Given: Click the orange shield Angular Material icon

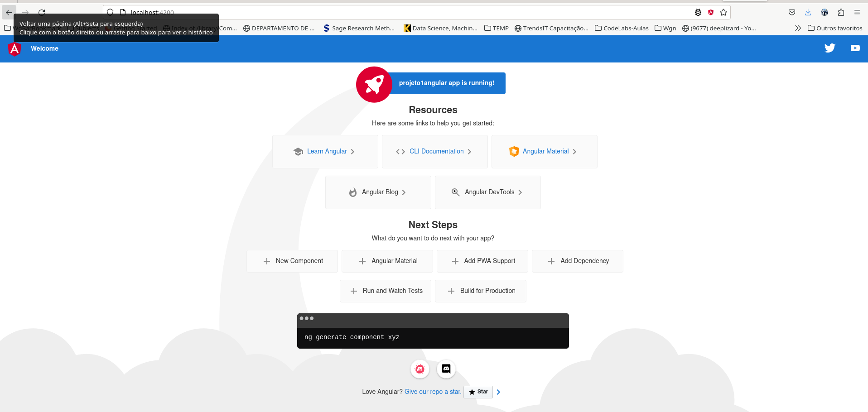Looking at the screenshot, I should (514, 152).
